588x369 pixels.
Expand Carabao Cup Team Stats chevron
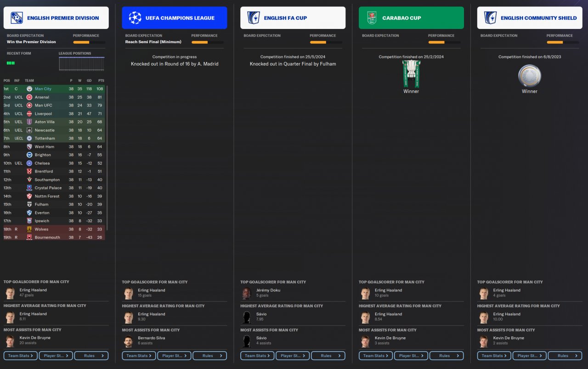pos(387,356)
